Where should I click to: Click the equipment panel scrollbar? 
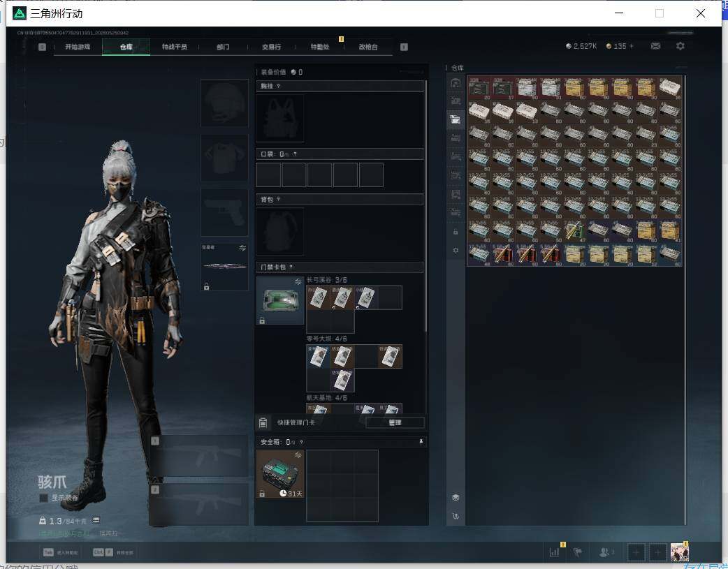pyautogui.click(x=425, y=207)
